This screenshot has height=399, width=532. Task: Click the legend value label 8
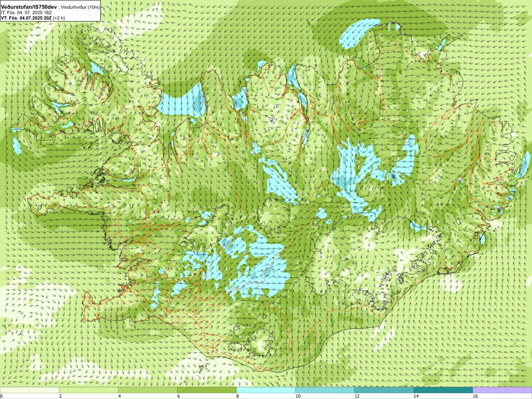(x=237, y=397)
